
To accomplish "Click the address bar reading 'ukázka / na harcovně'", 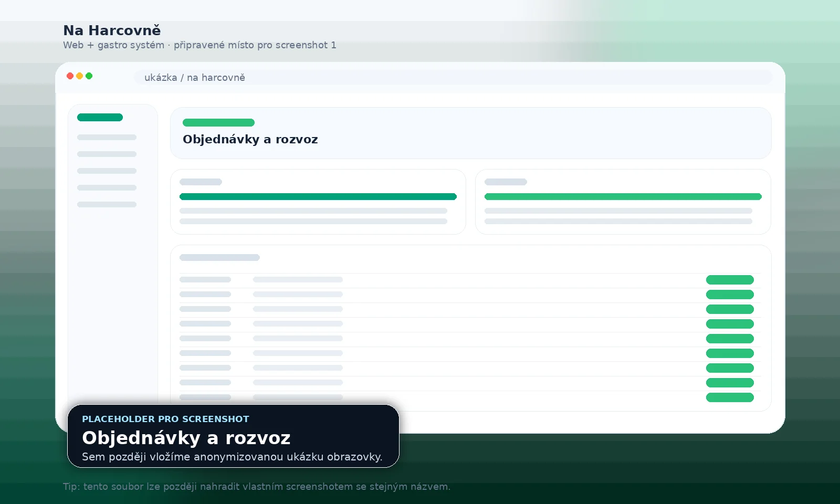I will coord(453,78).
